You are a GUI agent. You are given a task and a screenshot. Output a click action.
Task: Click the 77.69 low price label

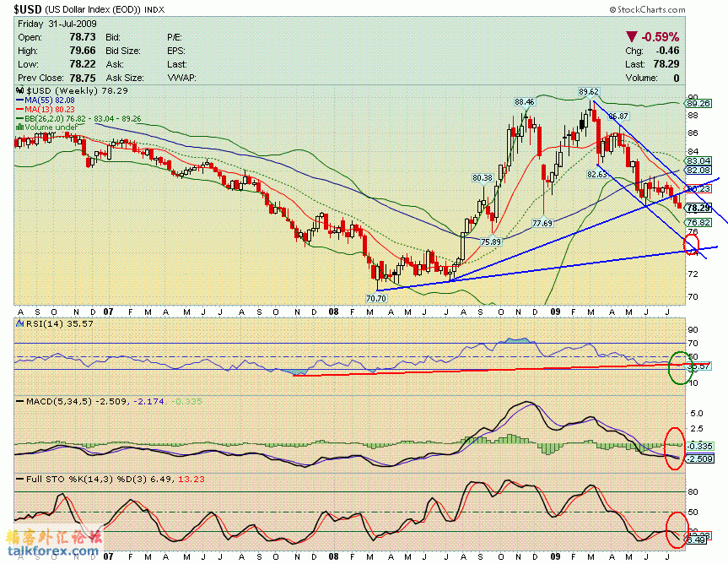click(x=542, y=224)
